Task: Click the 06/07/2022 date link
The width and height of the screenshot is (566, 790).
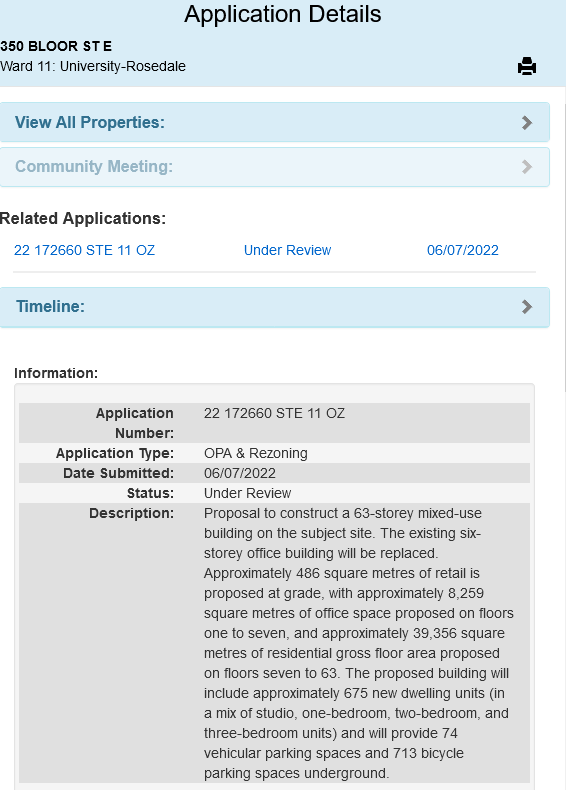Action: (463, 250)
